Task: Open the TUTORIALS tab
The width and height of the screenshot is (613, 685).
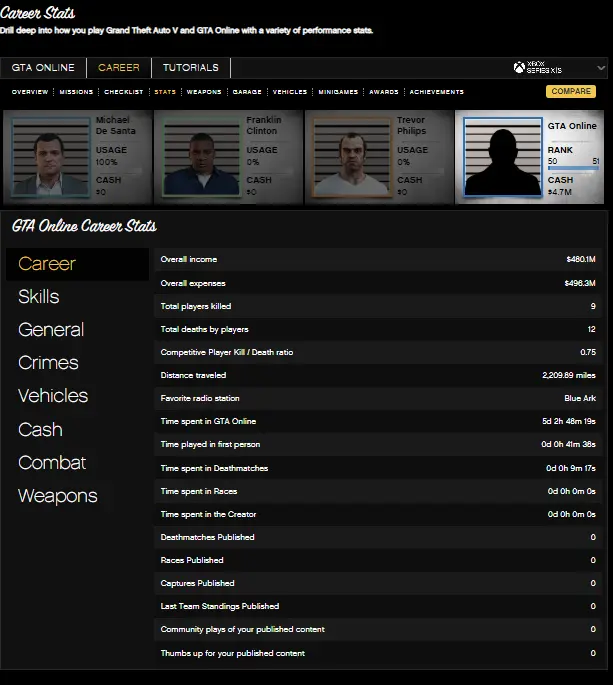Action: pos(191,68)
